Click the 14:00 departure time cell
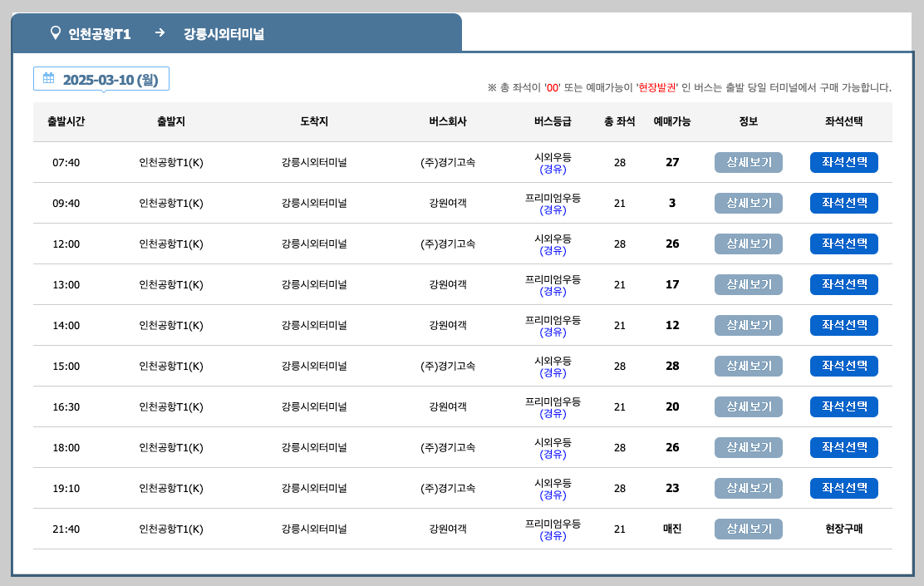The height and width of the screenshot is (586, 924). coord(66,326)
